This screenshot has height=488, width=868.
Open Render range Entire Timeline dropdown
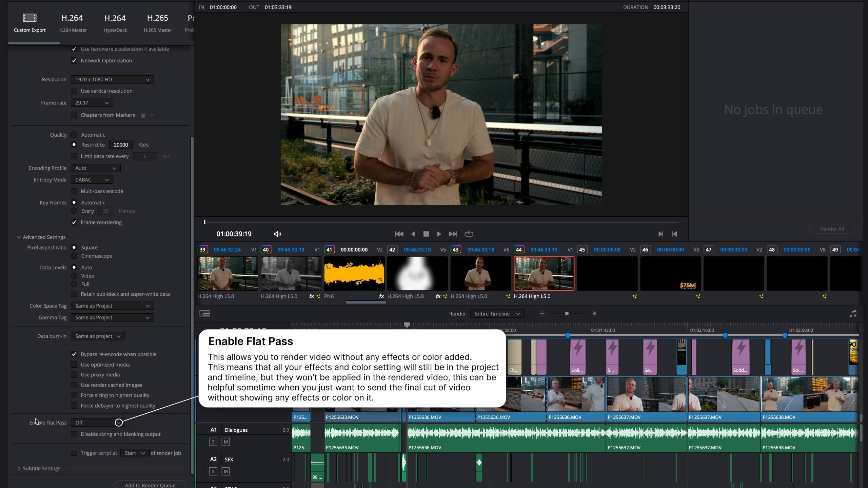tap(497, 314)
